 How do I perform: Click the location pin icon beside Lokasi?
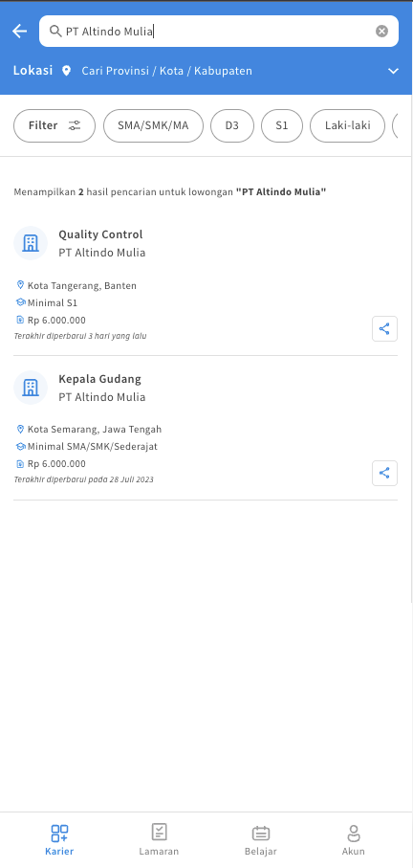66,71
